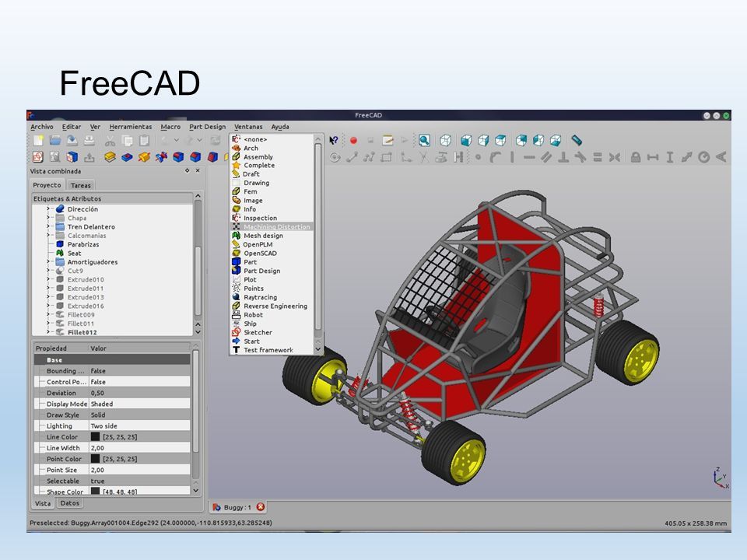Choose Raytracing in the workbench list
Image resolution: width=747 pixels, height=560 pixels.
click(260, 297)
